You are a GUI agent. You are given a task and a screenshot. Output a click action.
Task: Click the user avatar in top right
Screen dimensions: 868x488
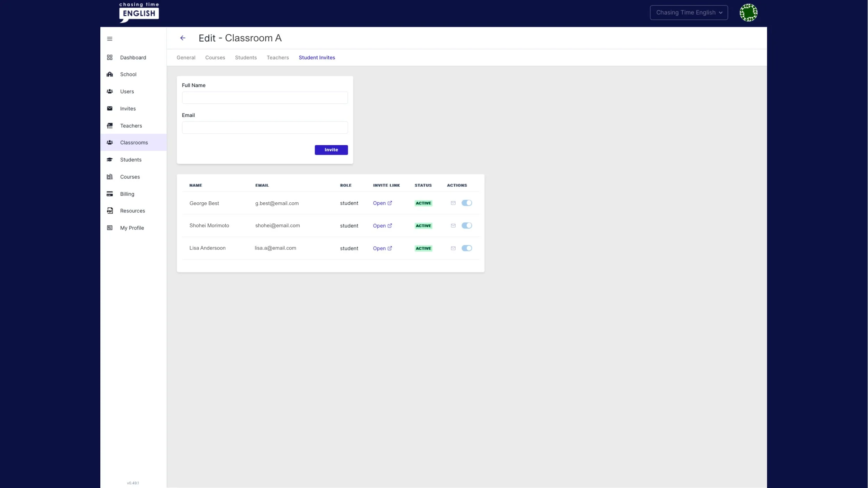click(x=748, y=12)
